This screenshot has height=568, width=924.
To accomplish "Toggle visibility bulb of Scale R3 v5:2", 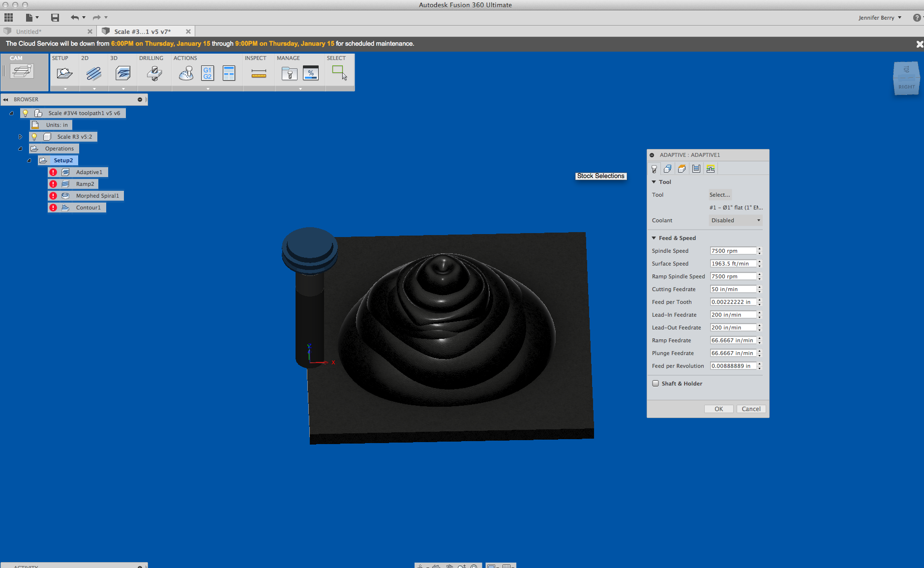I will 34,137.
